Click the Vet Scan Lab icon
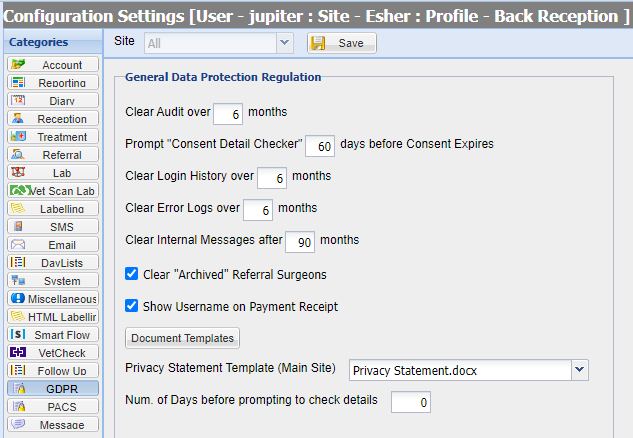633x438 pixels. 18,190
